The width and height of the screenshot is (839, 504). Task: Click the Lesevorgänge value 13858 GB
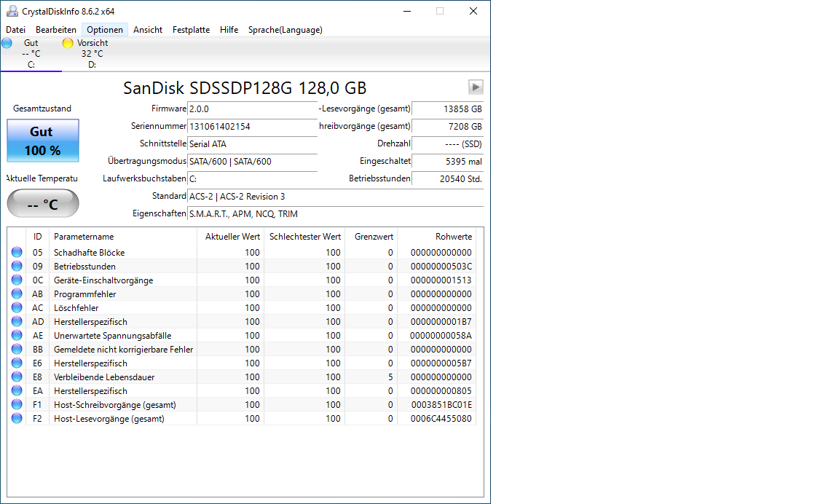[448, 109]
